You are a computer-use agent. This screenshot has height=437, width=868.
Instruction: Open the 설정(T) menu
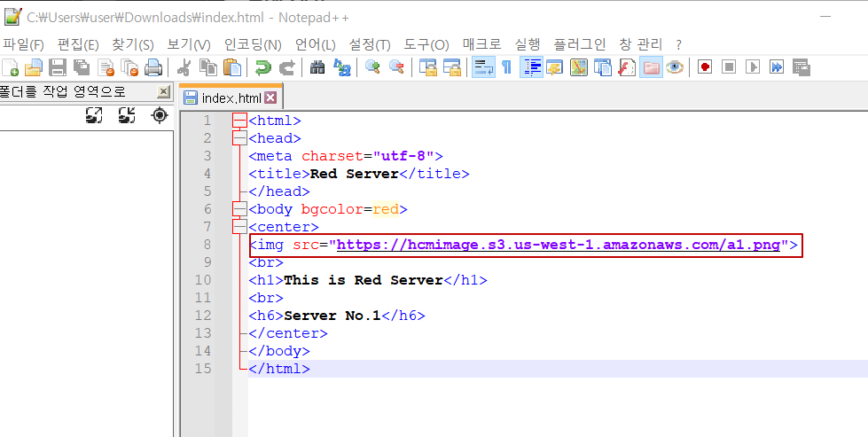[370, 45]
